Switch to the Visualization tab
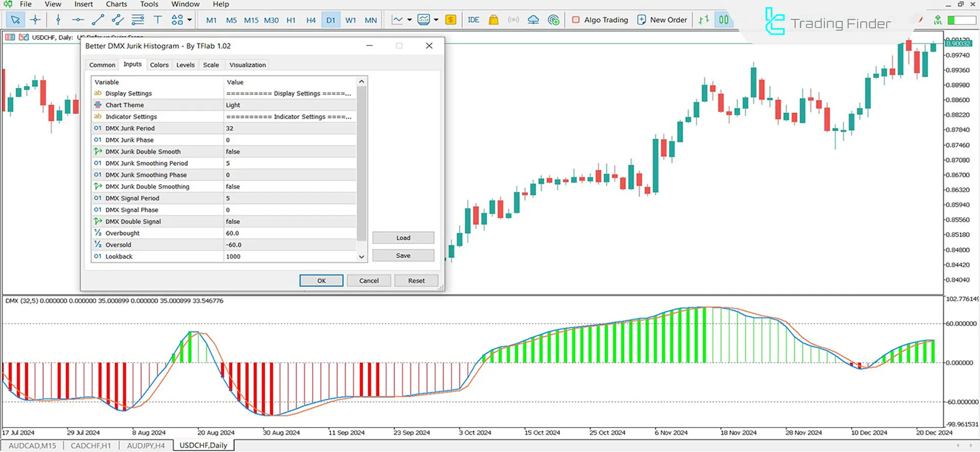980x452 pixels. click(x=248, y=65)
